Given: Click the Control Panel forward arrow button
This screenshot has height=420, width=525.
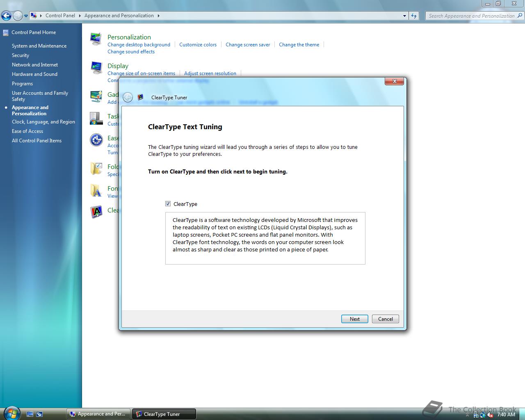Looking at the screenshot, I should click(x=18, y=16).
